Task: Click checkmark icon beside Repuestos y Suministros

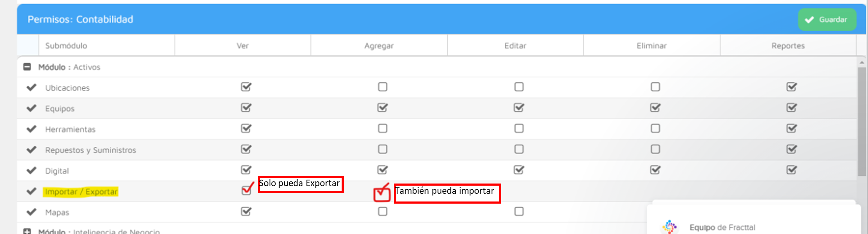Action: pos(31,150)
